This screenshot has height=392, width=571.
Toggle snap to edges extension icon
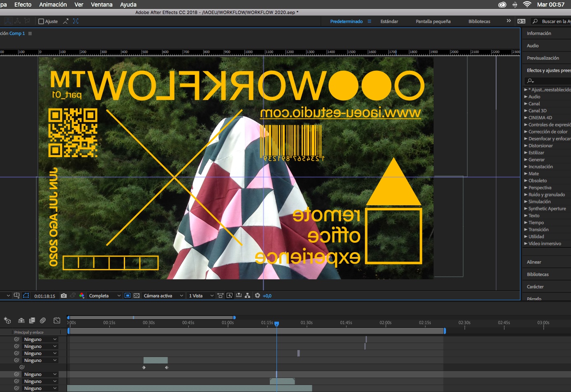[x=66, y=21]
